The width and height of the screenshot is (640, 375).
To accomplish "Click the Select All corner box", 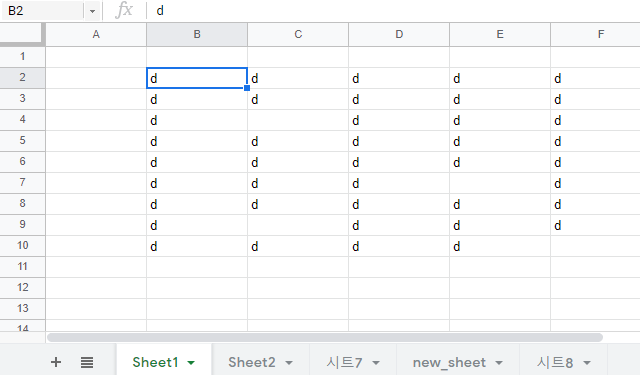I will 22,34.
